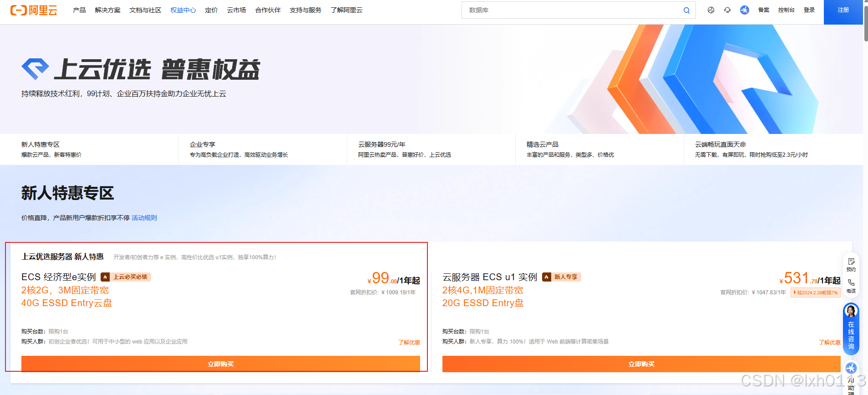The width and height of the screenshot is (868, 395).
Task: Select the 权益中心 menu item
Action: point(183,10)
